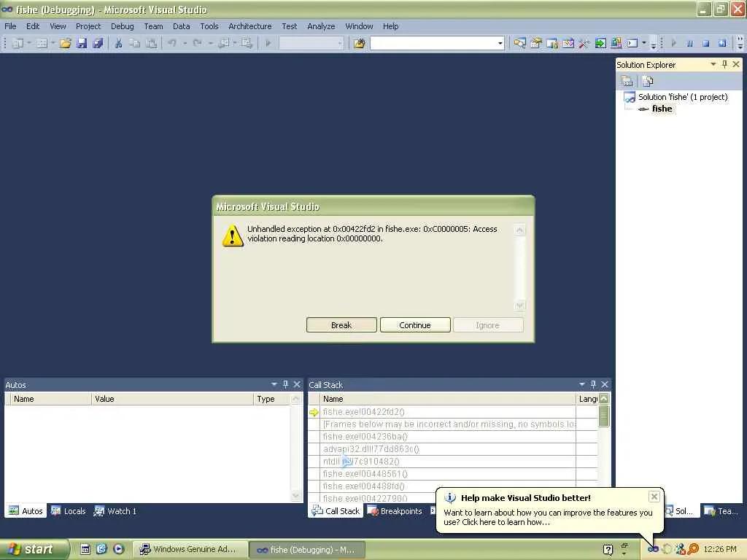747x560 pixels.
Task: Open the Solution Explorer window position dropdown
Action: pos(713,64)
